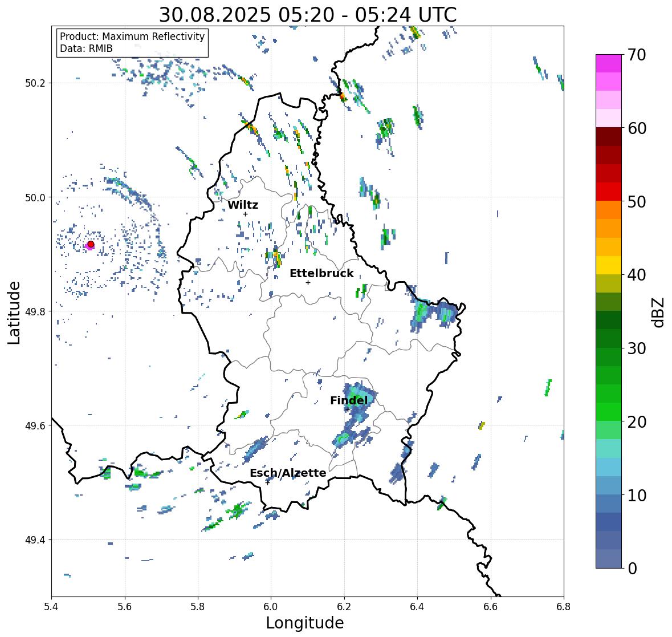This screenshot has height=637, width=672.
Task: Click the 50.0 latitude tick label
Action: (35, 197)
